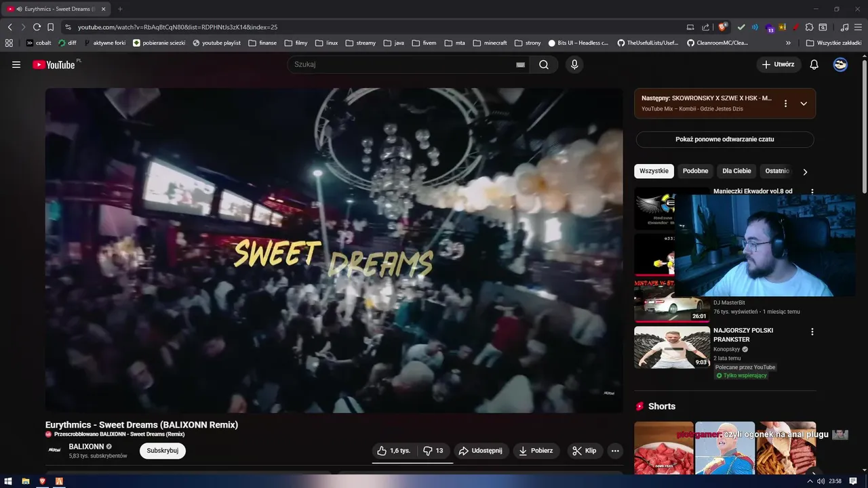
Task: Go back in browser history
Action: [x=9, y=27]
